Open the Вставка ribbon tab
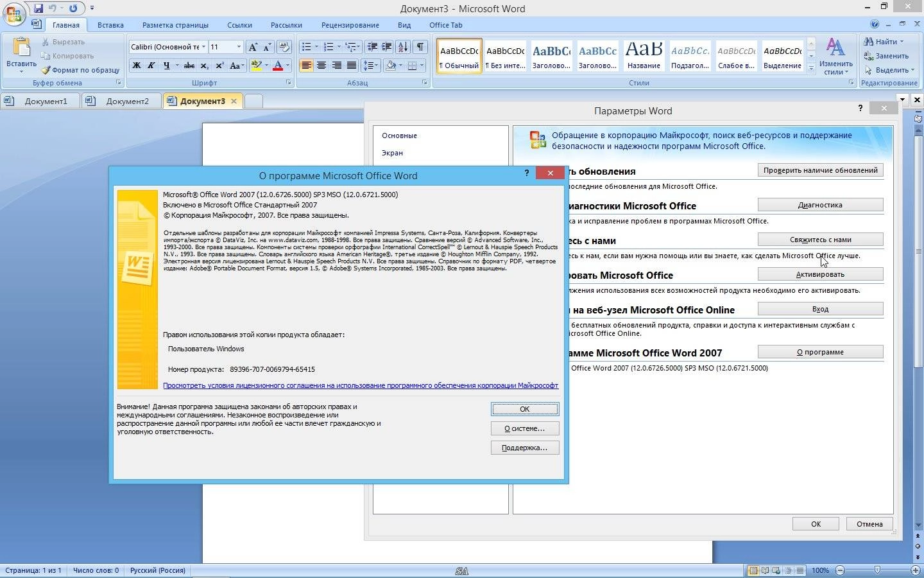The height and width of the screenshot is (578, 924). tap(110, 25)
